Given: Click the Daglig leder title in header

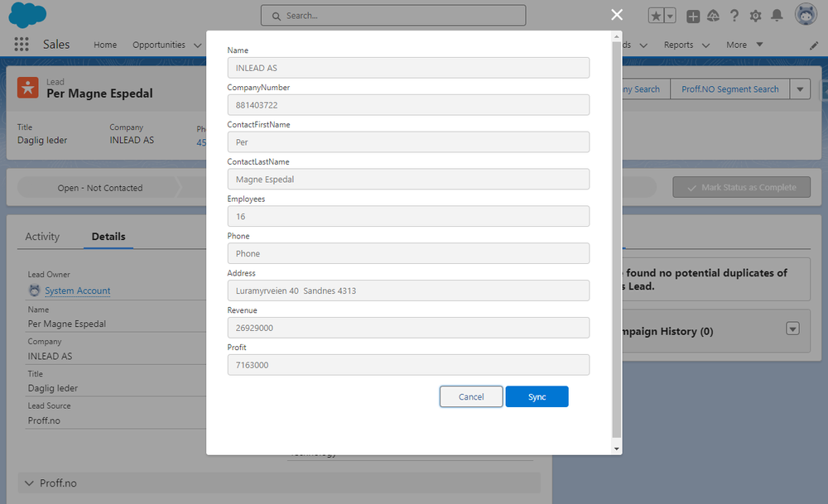Looking at the screenshot, I should tap(42, 141).
